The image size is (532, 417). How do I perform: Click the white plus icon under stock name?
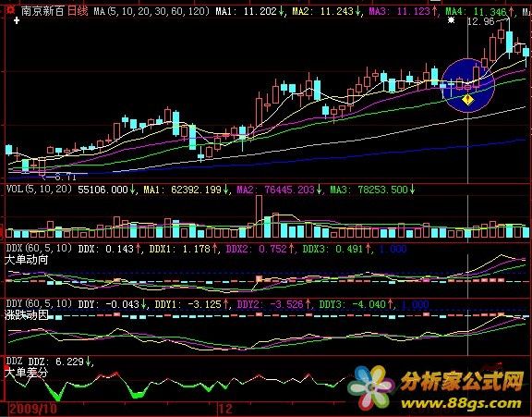click(x=17, y=21)
